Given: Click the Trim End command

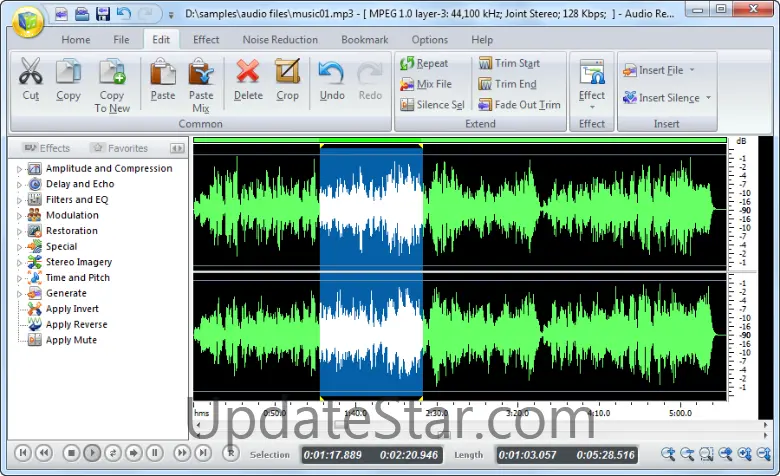Looking at the screenshot, I should [x=507, y=84].
